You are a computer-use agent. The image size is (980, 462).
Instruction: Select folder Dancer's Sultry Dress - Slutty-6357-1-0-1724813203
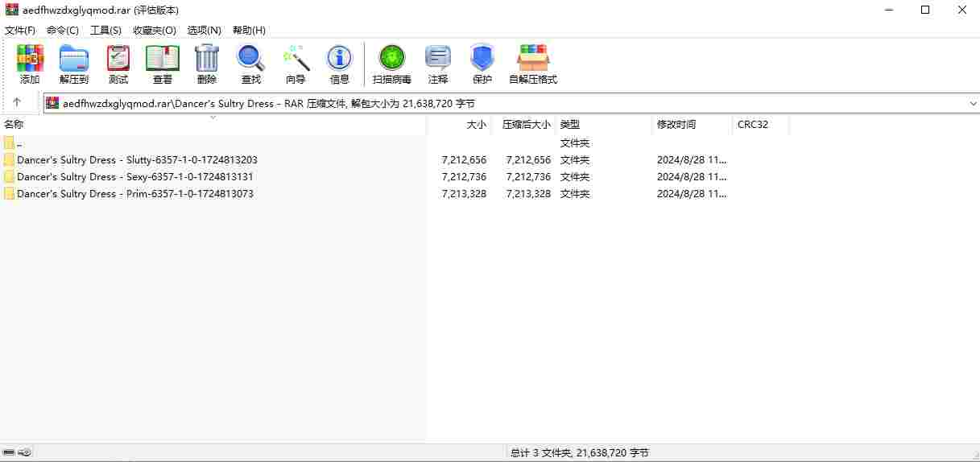tap(137, 159)
